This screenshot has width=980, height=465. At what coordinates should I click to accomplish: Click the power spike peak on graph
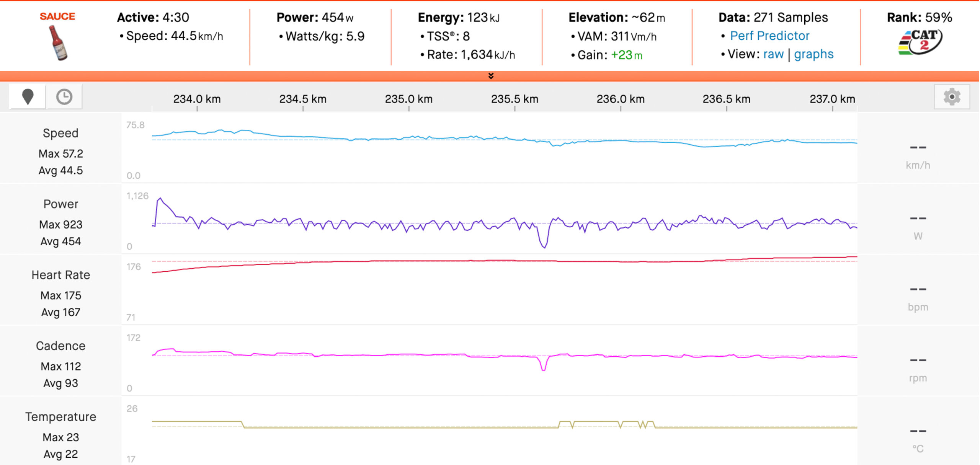(x=160, y=199)
